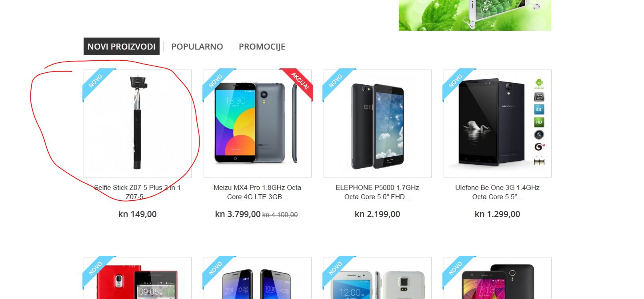Click the NOVO badge on ELEPHONE P5000
The image size is (644, 299).
tap(336, 81)
